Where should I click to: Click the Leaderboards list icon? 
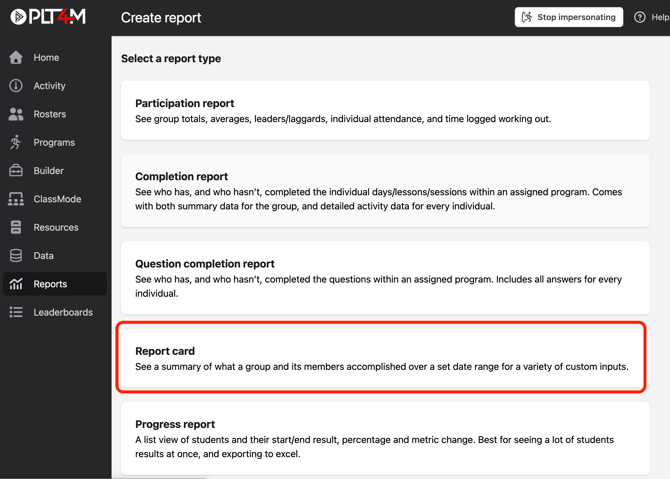click(x=16, y=312)
